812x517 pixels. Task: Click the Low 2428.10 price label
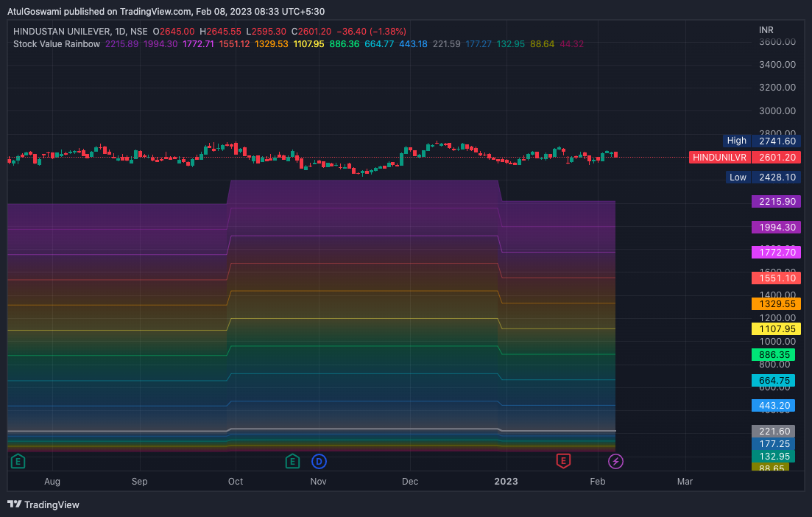tap(763, 177)
